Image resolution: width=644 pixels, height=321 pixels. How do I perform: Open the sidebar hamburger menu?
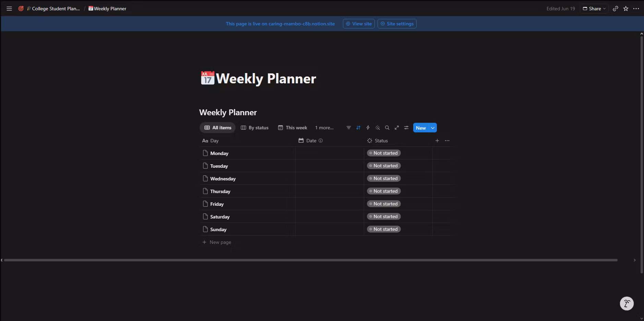(9, 9)
